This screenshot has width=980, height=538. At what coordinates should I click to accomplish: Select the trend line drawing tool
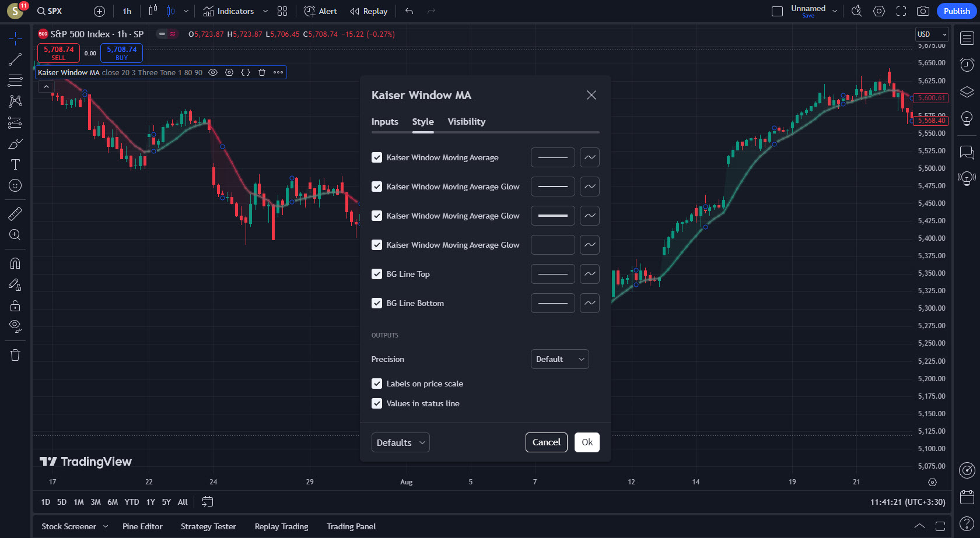pos(15,59)
